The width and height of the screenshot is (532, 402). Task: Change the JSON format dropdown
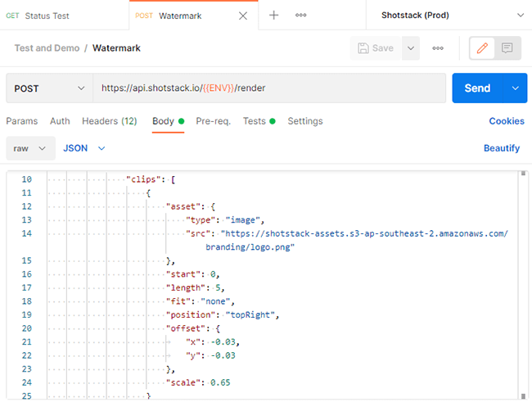pyautogui.click(x=84, y=148)
